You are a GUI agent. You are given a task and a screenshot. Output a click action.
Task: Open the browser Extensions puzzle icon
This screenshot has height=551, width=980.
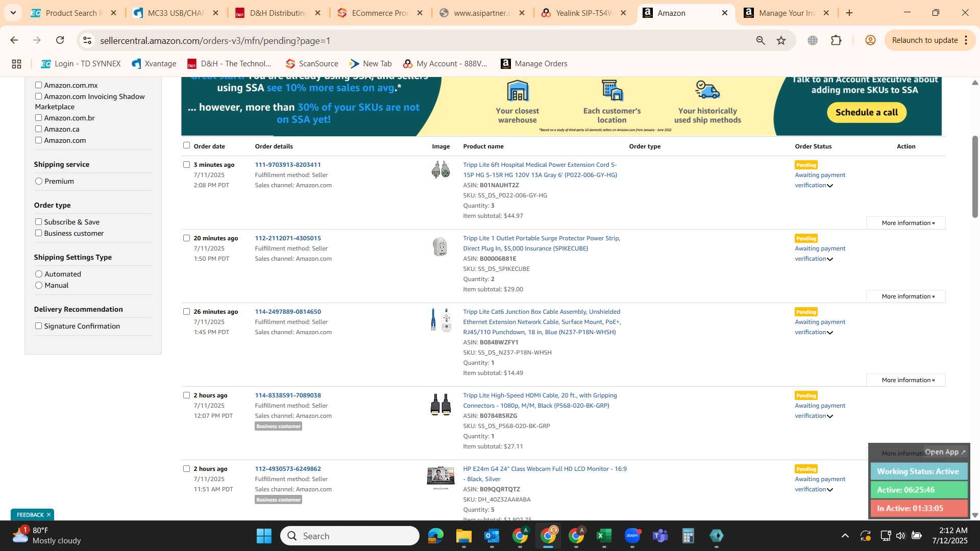coord(836,40)
